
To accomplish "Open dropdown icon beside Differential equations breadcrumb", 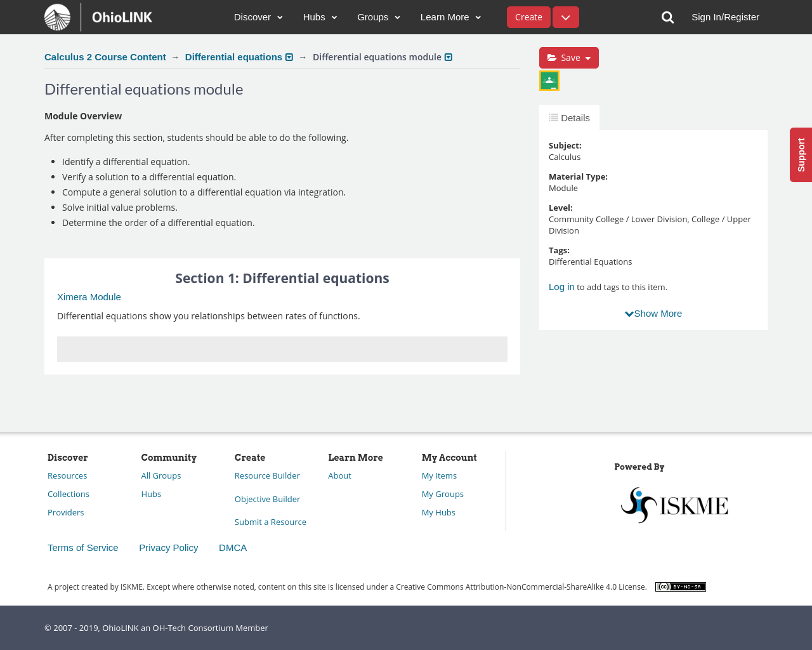I will coord(289,57).
